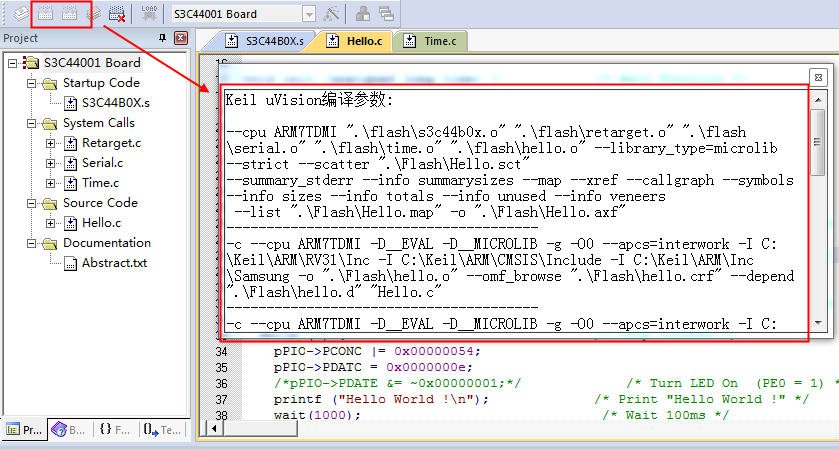This screenshot has width=839, height=449.
Task: Collapse the System Calls group
Action: (x=31, y=124)
